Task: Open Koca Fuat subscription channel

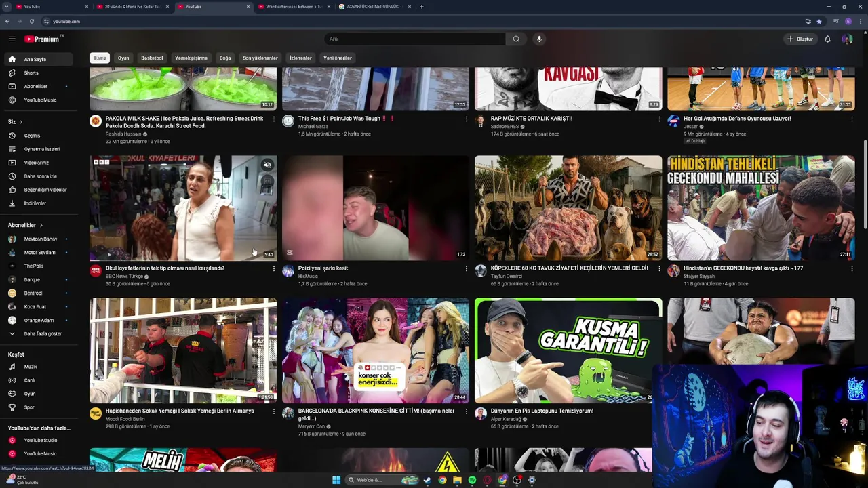Action: [38, 306]
